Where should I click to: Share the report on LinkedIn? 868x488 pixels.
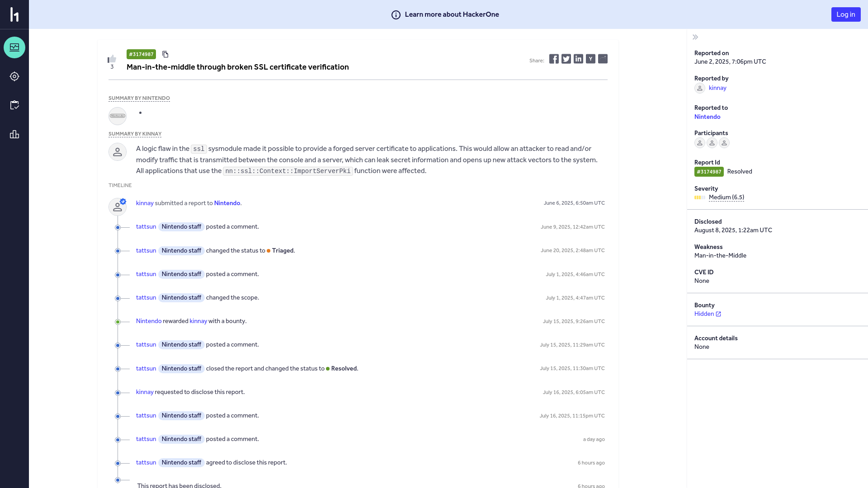pyautogui.click(x=578, y=59)
